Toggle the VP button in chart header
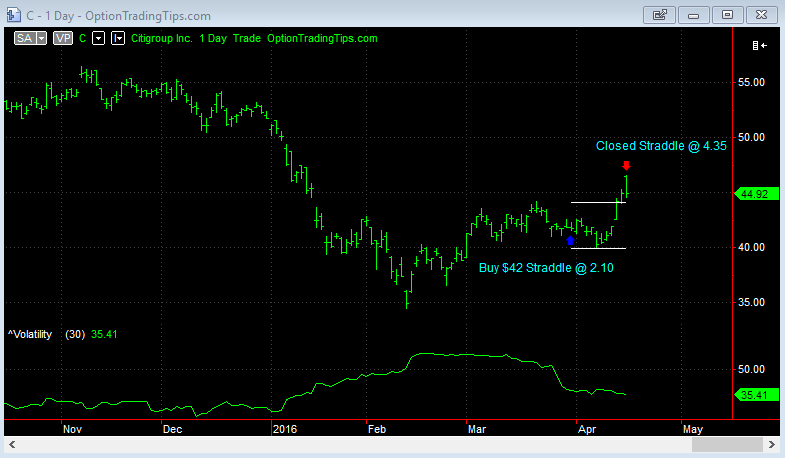The image size is (785, 458). pyautogui.click(x=63, y=38)
